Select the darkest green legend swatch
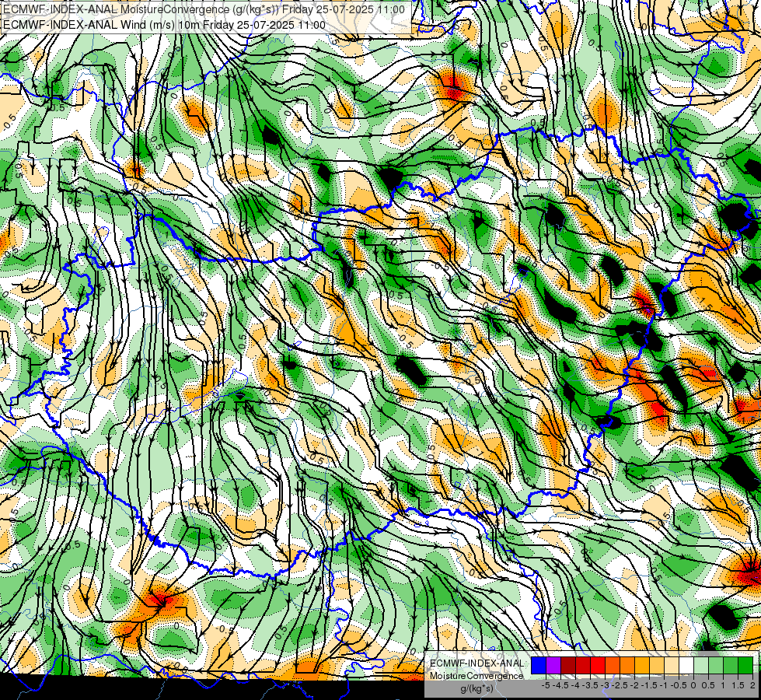Screen dimensions: 761x700 click(x=745, y=665)
